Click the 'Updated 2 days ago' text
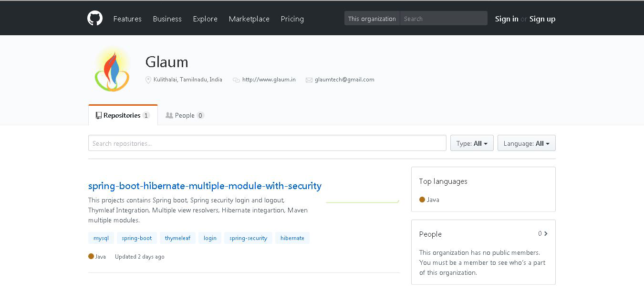644x301 pixels. point(140,256)
